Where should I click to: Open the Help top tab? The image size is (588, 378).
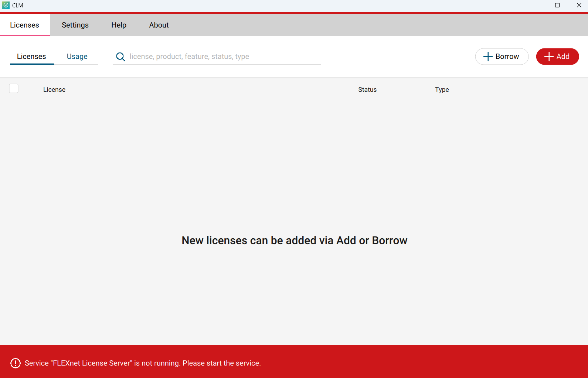click(119, 25)
